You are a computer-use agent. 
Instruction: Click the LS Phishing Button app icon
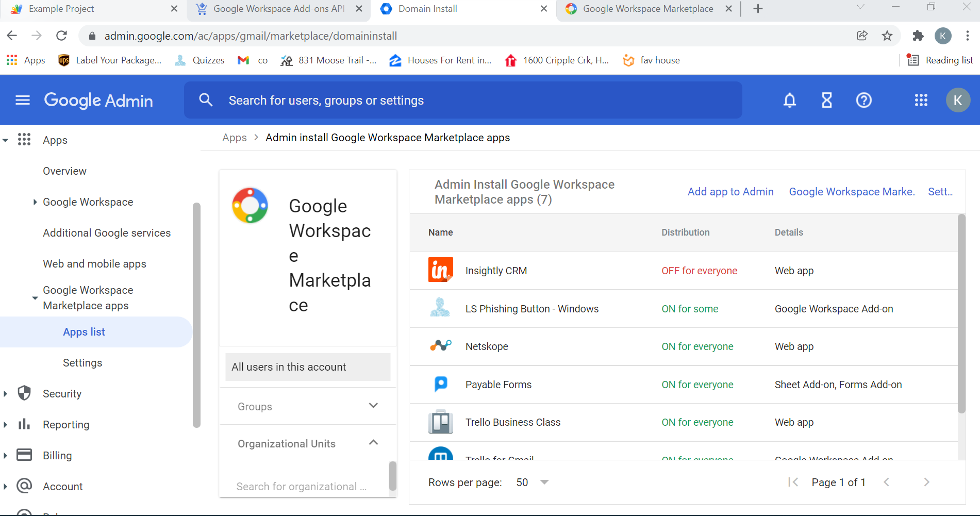coord(440,308)
